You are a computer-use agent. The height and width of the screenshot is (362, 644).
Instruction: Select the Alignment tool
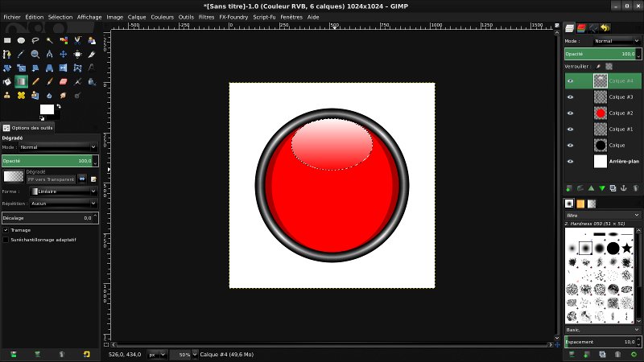(77, 54)
